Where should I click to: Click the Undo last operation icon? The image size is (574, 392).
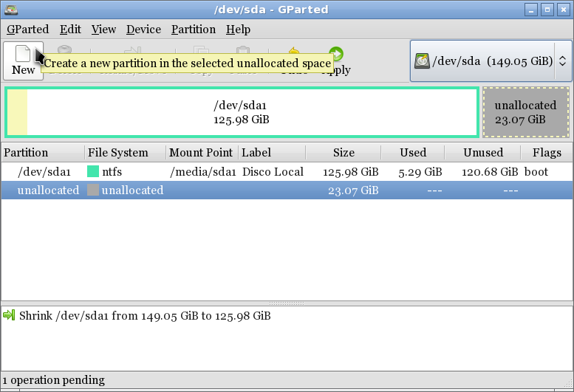pos(293,55)
